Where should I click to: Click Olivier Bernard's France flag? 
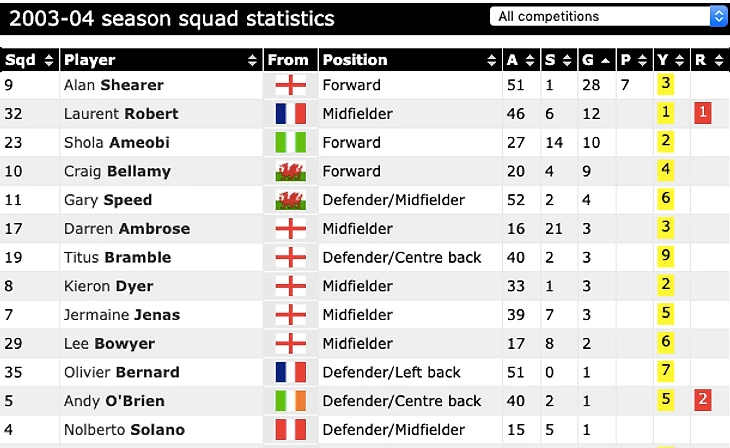[291, 372]
